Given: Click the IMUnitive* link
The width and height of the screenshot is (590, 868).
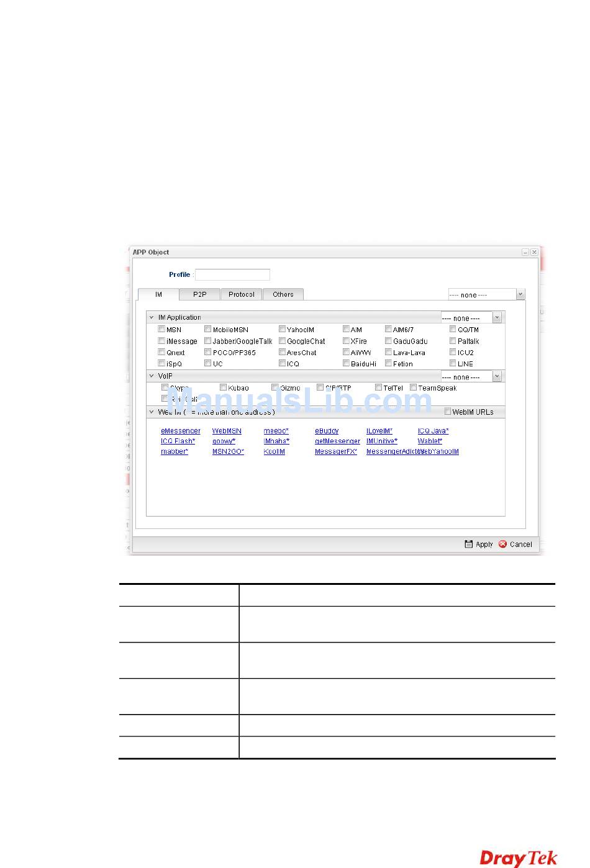Looking at the screenshot, I should [382, 441].
